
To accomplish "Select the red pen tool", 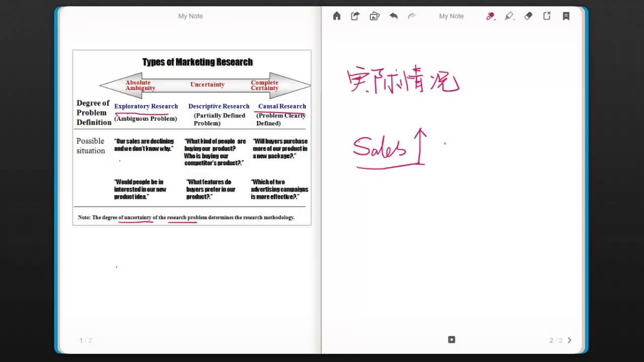I will pos(491,16).
